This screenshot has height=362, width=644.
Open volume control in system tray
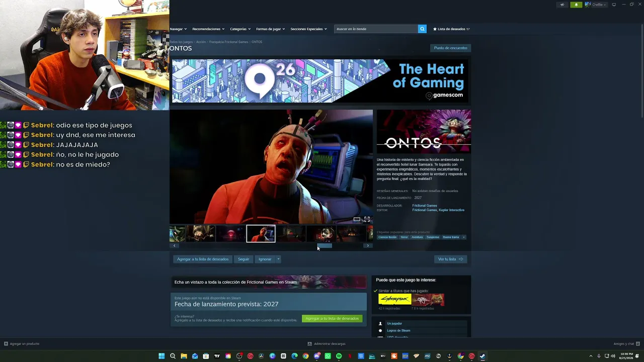click(x=612, y=356)
